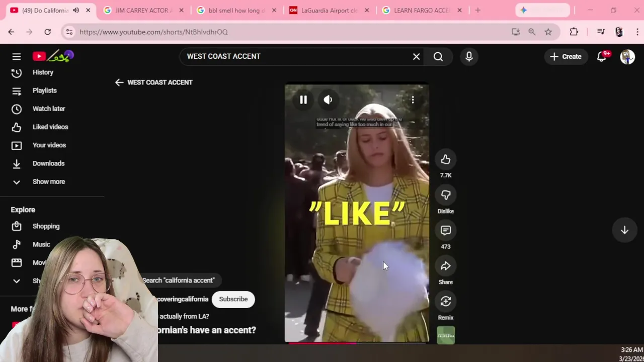644x362 pixels.
Task: Remix this Short video
Action: click(446, 301)
